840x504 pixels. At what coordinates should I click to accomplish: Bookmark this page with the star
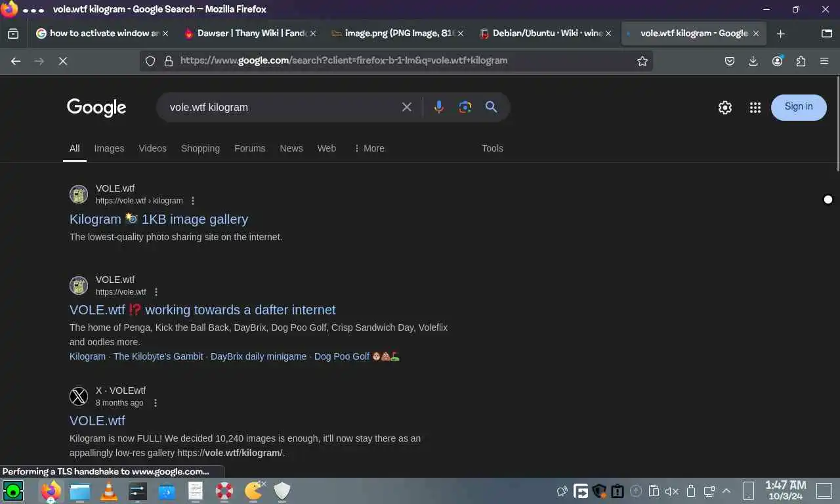point(642,61)
